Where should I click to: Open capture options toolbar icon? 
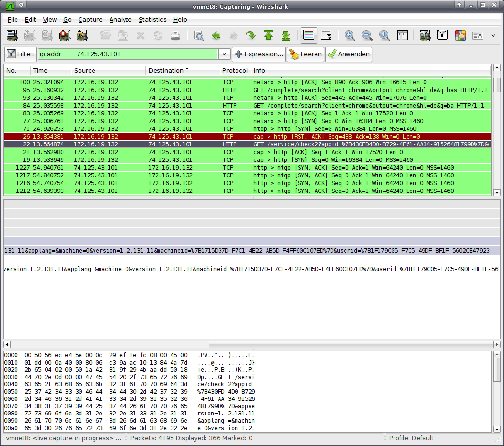click(30, 35)
